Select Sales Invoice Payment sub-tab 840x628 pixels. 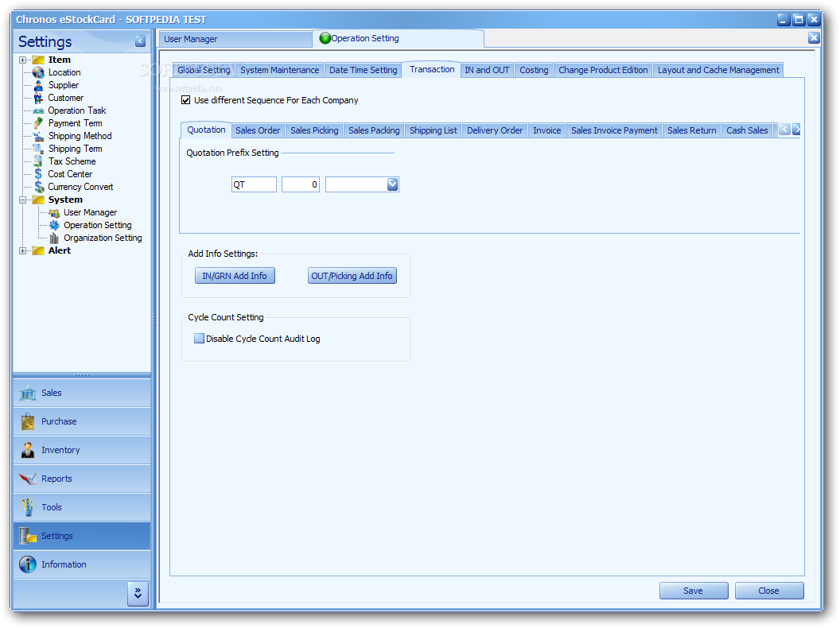pos(614,130)
